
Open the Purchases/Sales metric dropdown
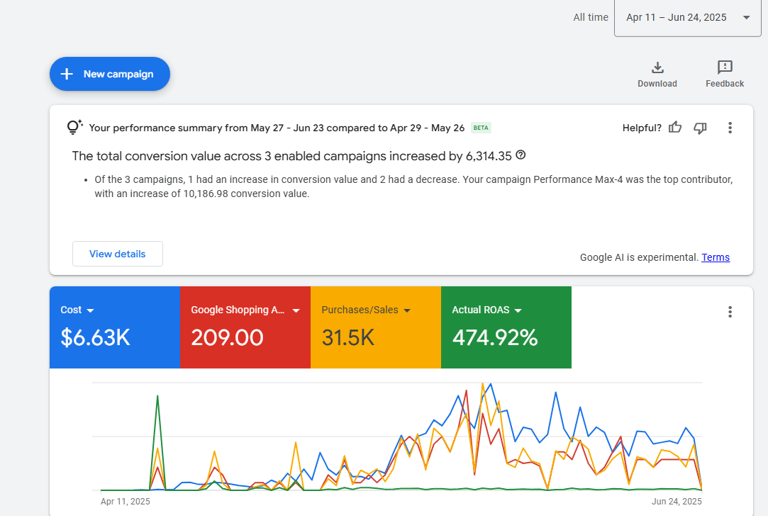[x=407, y=311]
